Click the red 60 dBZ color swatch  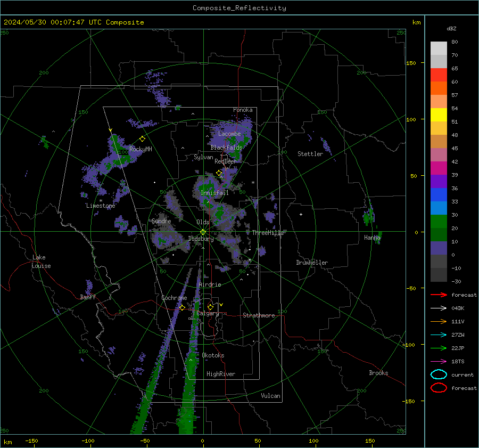pyautogui.click(x=439, y=75)
